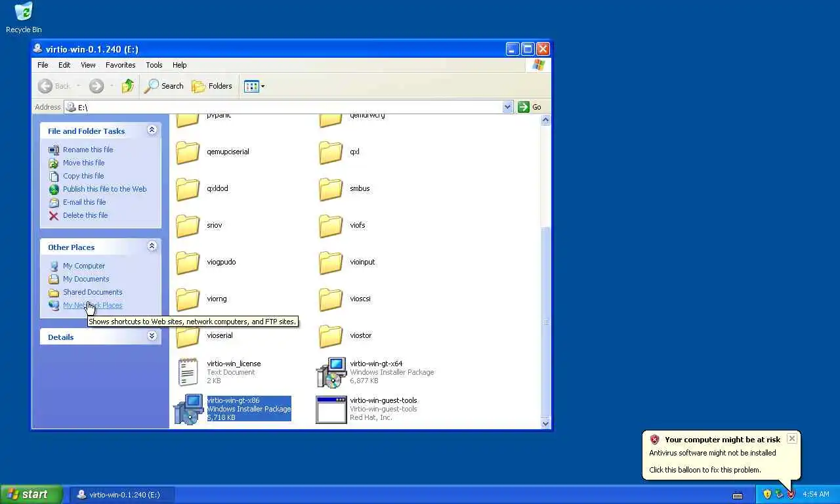Open My Network Places link

click(x=93, y=305)
